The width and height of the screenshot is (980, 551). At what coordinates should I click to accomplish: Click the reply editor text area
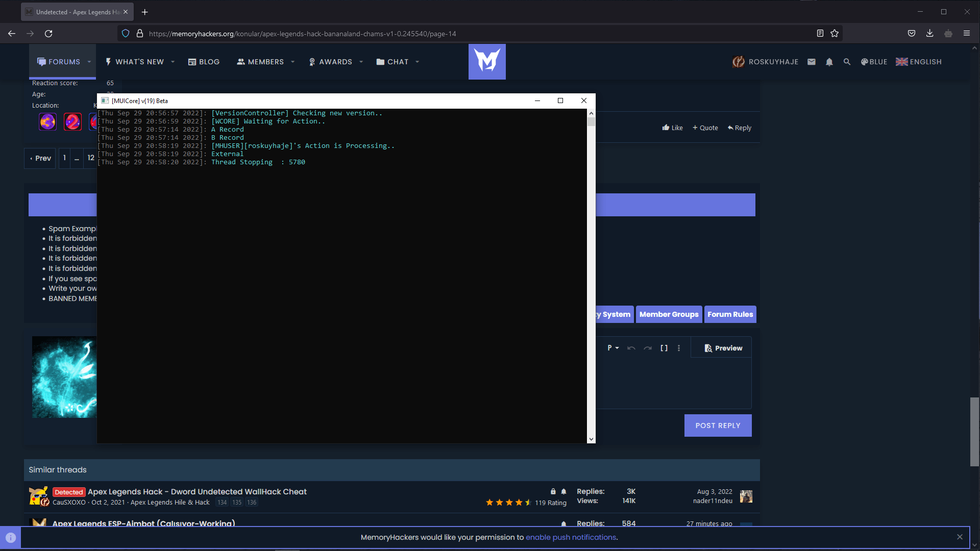pos(673,383)
